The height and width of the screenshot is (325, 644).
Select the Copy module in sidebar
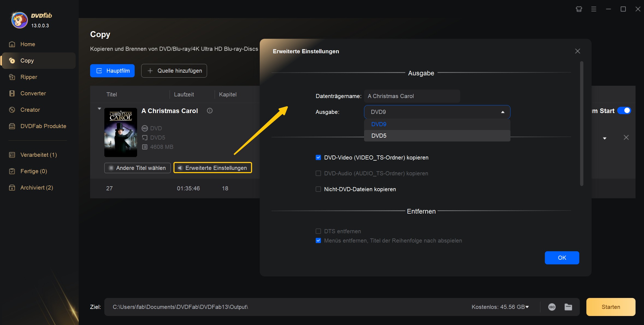(x=39, y=61)
